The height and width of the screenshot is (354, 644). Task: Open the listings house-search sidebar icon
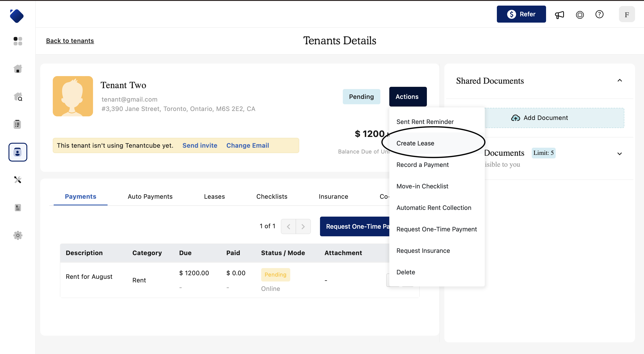click(18, 97)
